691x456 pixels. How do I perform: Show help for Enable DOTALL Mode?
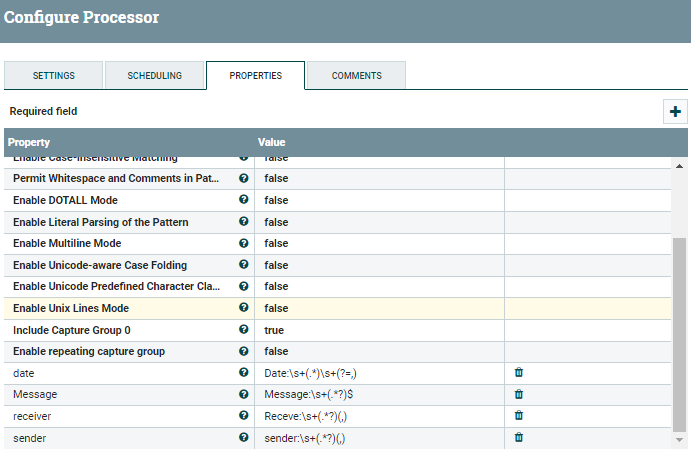point(244,200)
